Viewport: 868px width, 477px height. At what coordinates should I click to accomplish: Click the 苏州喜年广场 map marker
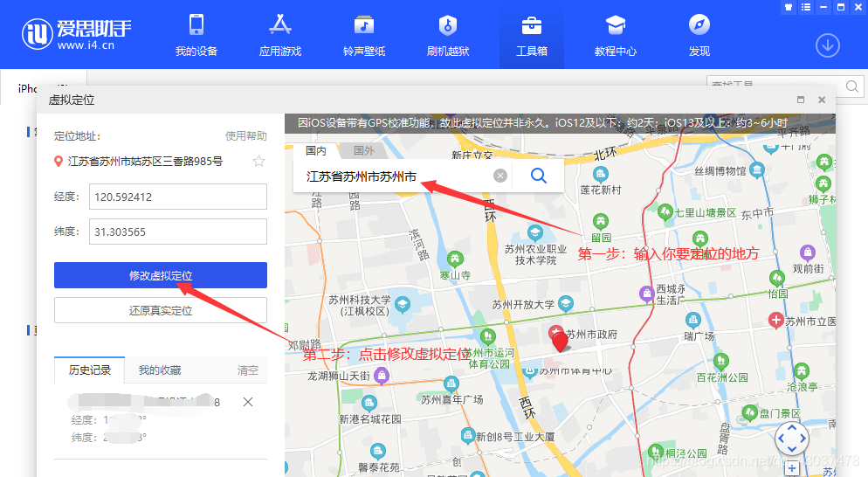tap(451, 384)
